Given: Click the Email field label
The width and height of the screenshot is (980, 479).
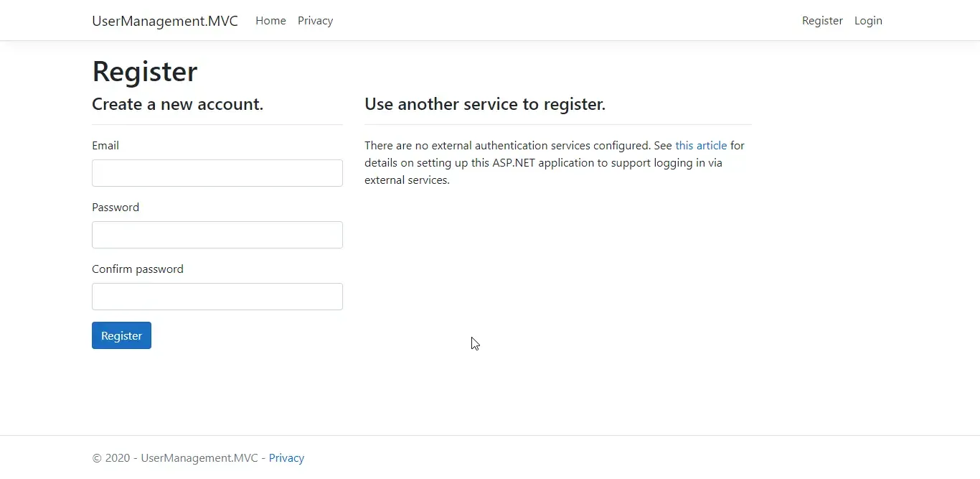Looking at the screenshot, I should (105, 145).
